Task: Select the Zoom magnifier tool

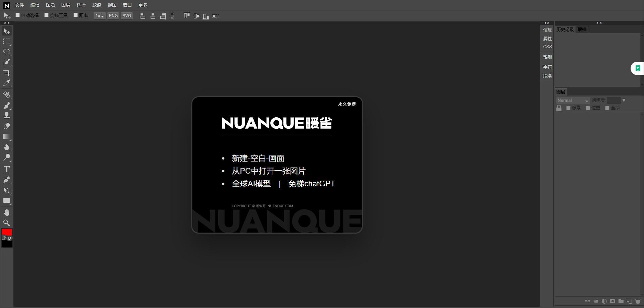Action: pyautogui.click(x=7, y=223)
